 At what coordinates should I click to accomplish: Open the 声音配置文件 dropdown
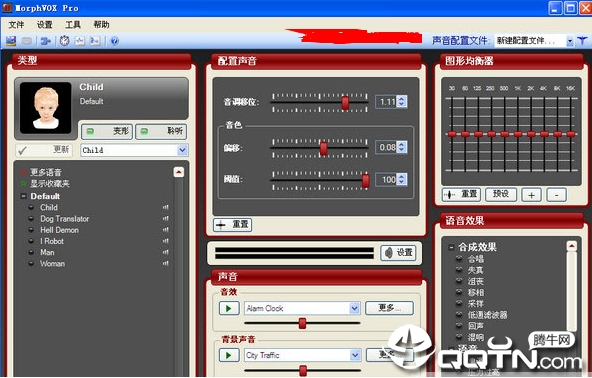click(570, 41)
